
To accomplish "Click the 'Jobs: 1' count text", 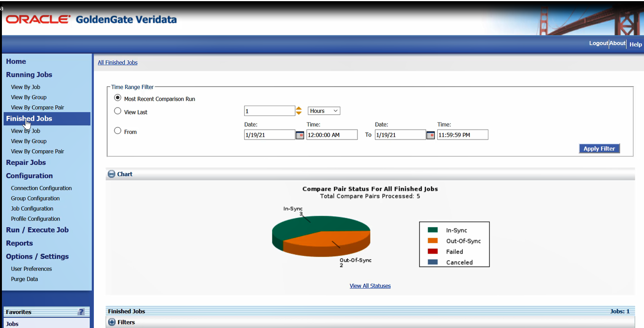I will click(620, 311).
